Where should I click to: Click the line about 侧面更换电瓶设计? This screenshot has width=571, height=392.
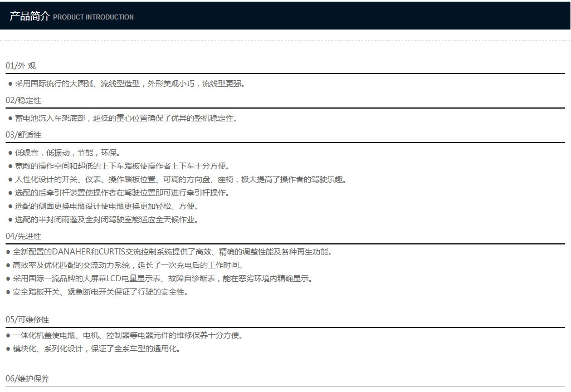click(104, 207)
